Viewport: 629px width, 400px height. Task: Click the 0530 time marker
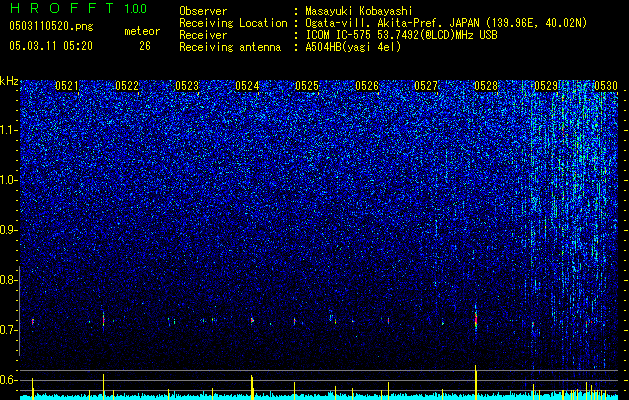(606, 86)
